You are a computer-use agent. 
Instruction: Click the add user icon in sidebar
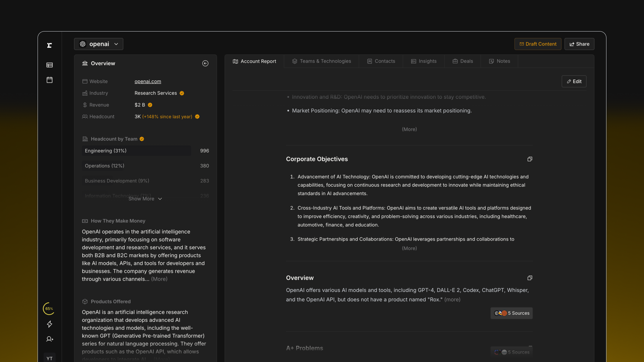pyautogui.click(x=50, y=339)
